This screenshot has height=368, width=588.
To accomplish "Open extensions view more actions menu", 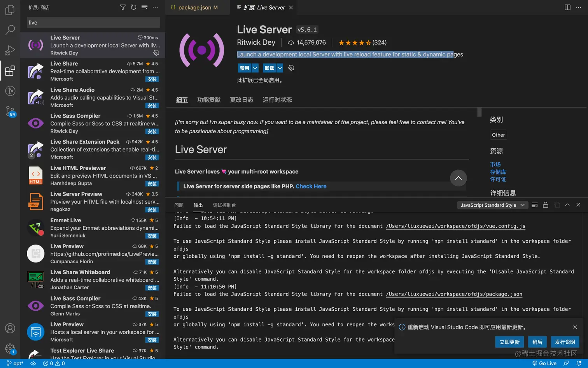I will 156,7.
